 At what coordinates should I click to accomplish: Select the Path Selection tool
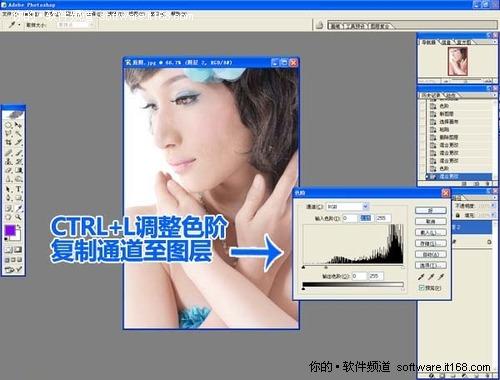[8, 189]
